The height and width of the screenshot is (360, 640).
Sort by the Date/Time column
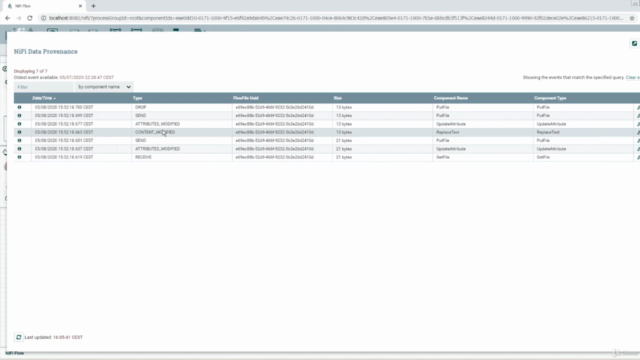44,98
